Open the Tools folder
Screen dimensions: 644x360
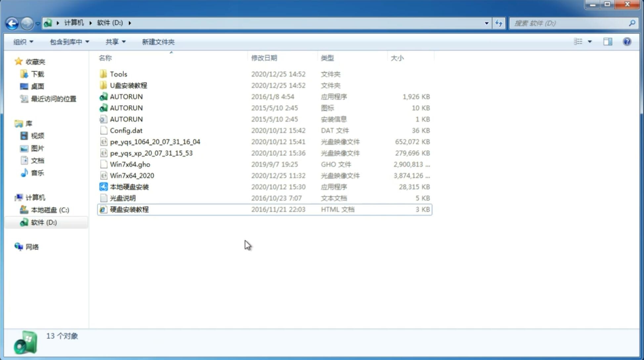[118, 74]
